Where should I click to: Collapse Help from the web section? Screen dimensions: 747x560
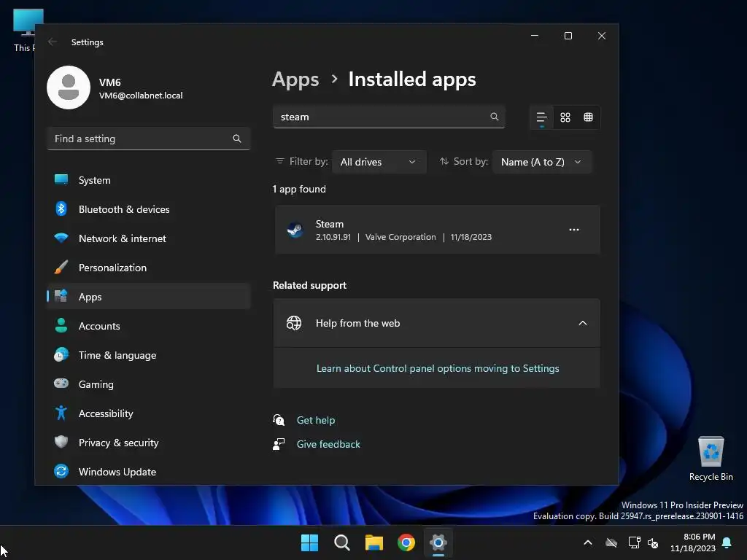(583, 323)
